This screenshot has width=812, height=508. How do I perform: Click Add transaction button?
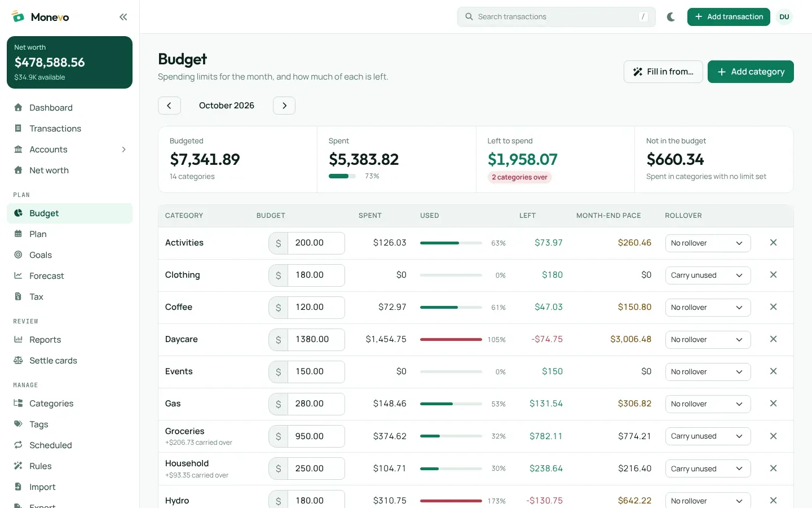coord(729,17)
